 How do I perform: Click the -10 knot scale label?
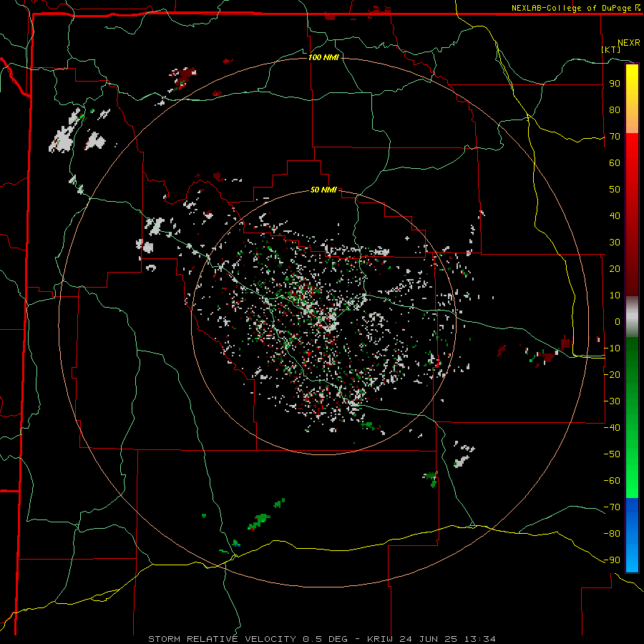pos(612,348)
